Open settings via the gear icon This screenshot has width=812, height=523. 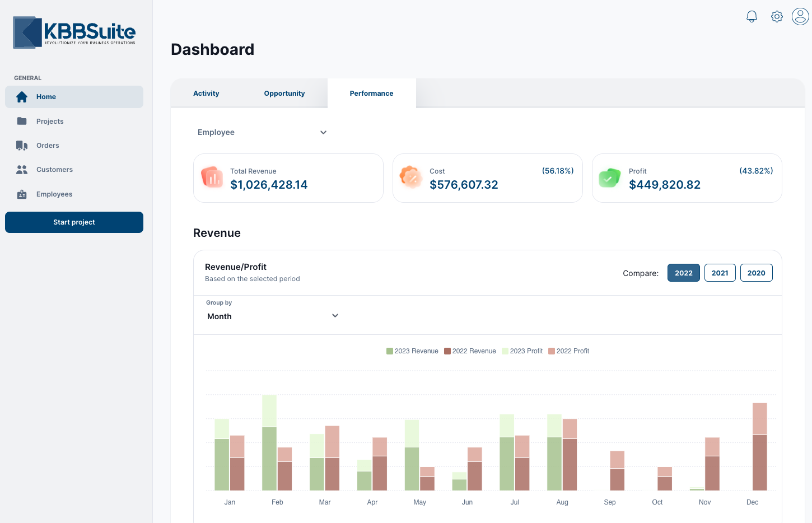[x=777, y=17]
